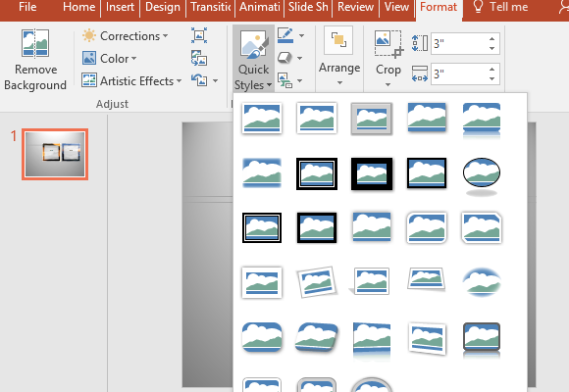Apply the Reflected Rounded Rectangle picture style
This screenshot has width=569, height=392.
pyautogui.click(x=482, y=120)
